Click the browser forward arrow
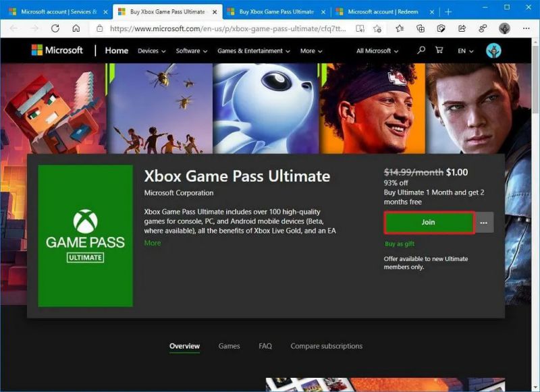The height and width of the screenshot is (392, 540). pyautogui.click(x=34, y=28)
